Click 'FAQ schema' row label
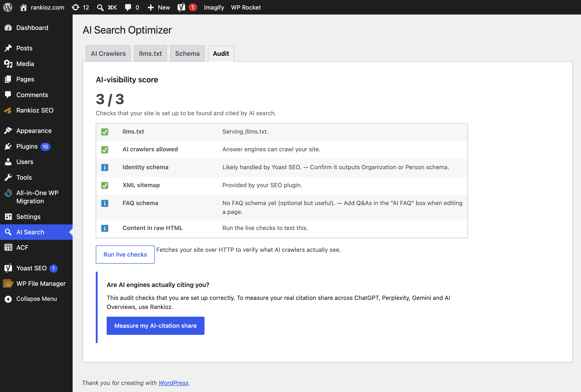 (x=140, y=203)
